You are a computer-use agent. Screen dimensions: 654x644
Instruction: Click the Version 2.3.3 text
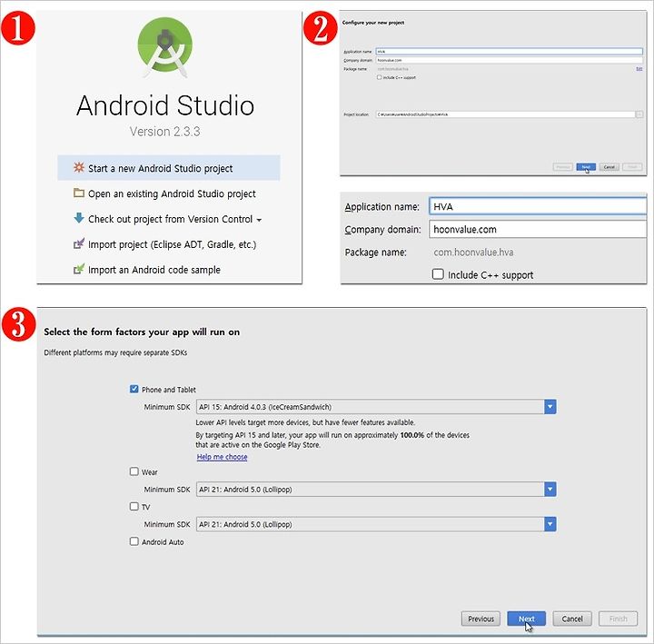pyautogui.click(x=164, y=132)
